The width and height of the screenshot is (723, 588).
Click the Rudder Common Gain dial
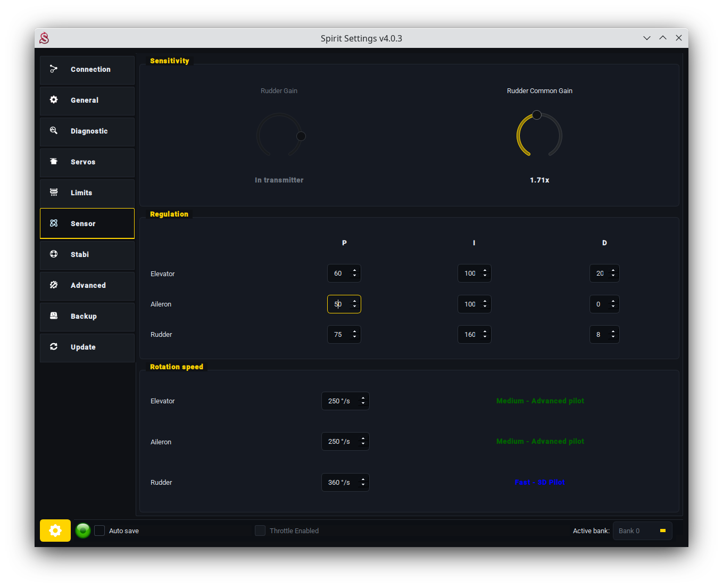tap(539, 135)
